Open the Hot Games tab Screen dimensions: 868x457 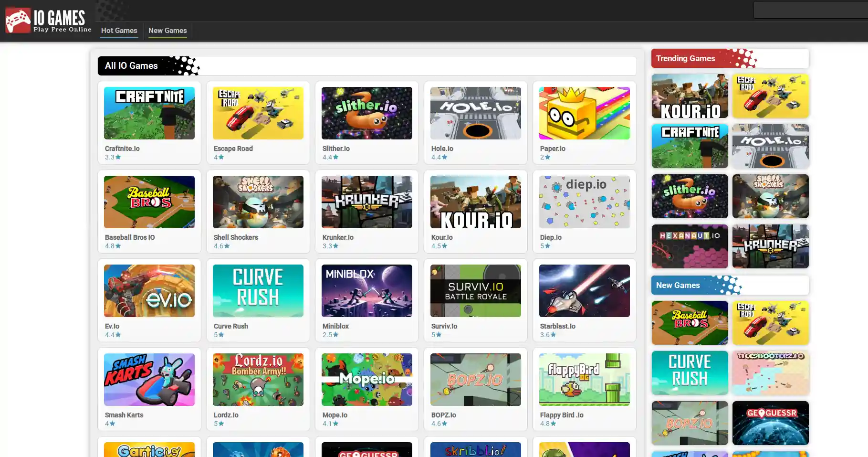coord(119,31)
